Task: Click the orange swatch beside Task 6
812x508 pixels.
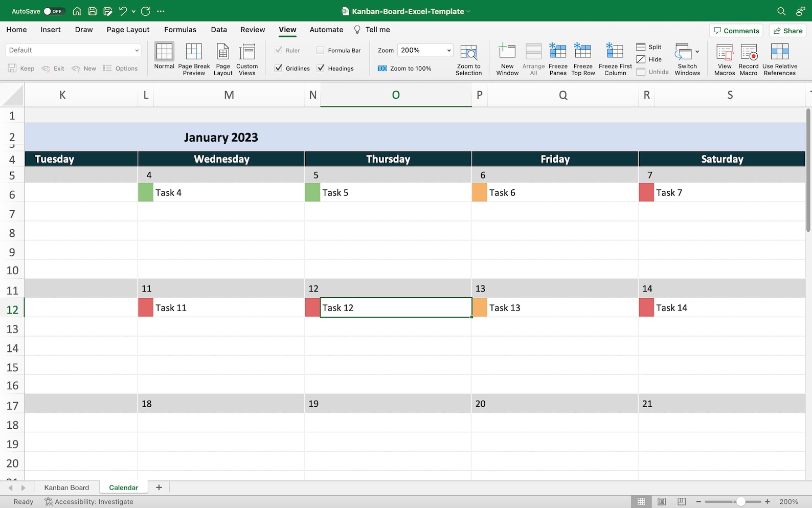Action: (x=480, y=192)
